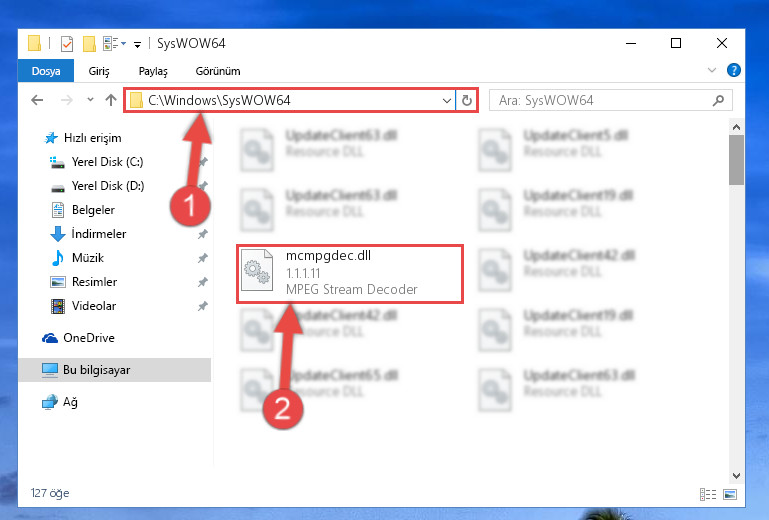Expand the address bar history dropdown
Screen dimensions: 769x520
tap(446, 101)
